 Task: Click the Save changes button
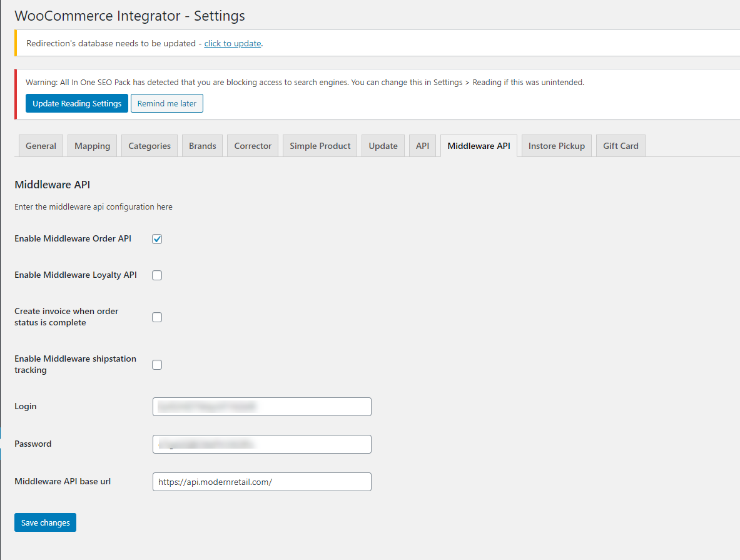tap(45, 522)
